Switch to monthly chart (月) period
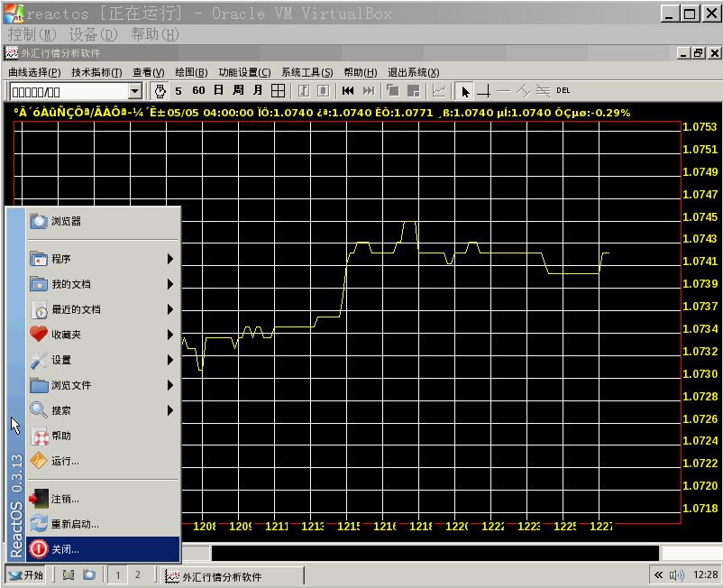The image size is (723, 588). click(257, 90)
